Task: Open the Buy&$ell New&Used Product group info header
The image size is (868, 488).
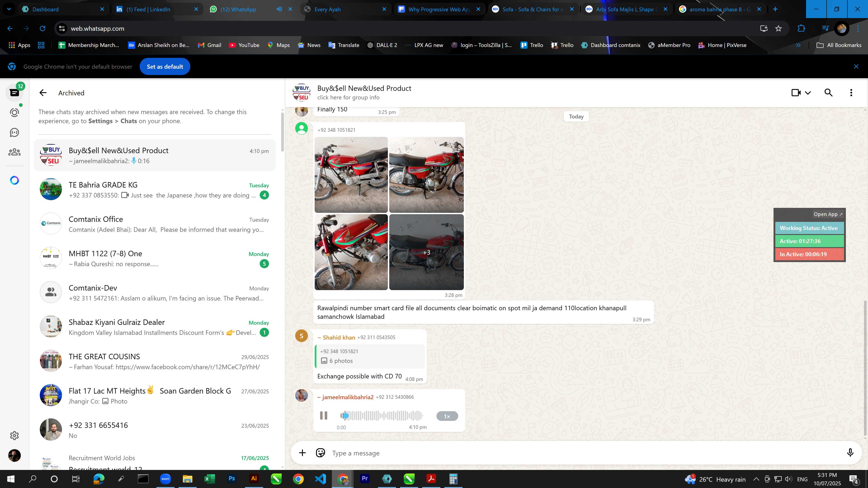Action: pos(364,93)
